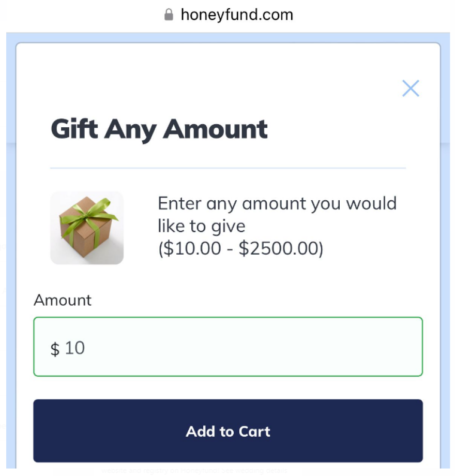This screenshot has height=476, width=455.
Task: Click the gift box thumbnail image
Action: tap(87, 228)
